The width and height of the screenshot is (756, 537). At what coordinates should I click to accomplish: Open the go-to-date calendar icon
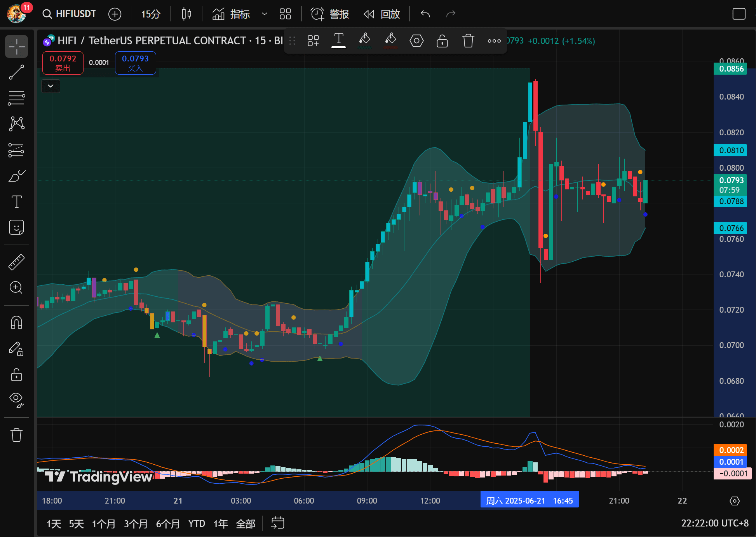point(278,523)
